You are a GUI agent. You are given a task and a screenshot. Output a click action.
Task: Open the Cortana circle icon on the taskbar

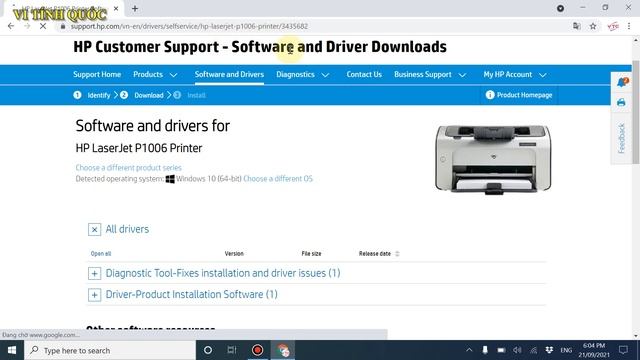pos(207,350)
